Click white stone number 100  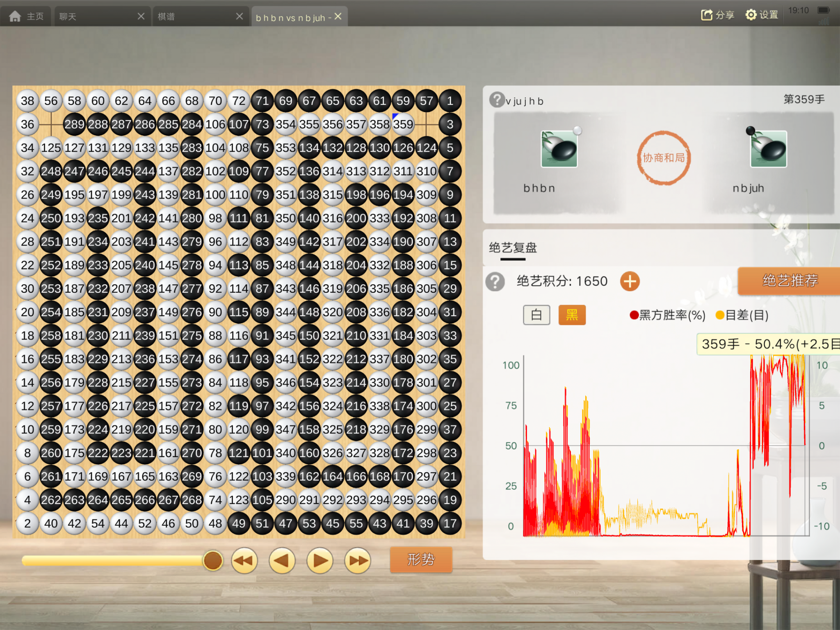click(x=215, y=195)
